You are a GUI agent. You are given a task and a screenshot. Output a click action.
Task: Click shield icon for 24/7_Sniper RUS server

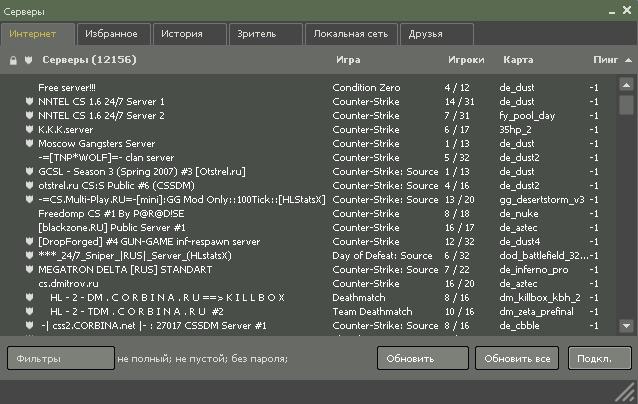(29, 256)
